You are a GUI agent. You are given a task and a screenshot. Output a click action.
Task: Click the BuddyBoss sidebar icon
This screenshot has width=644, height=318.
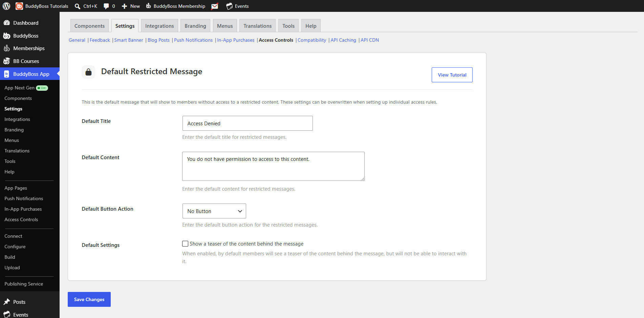(x=7, y=36)
